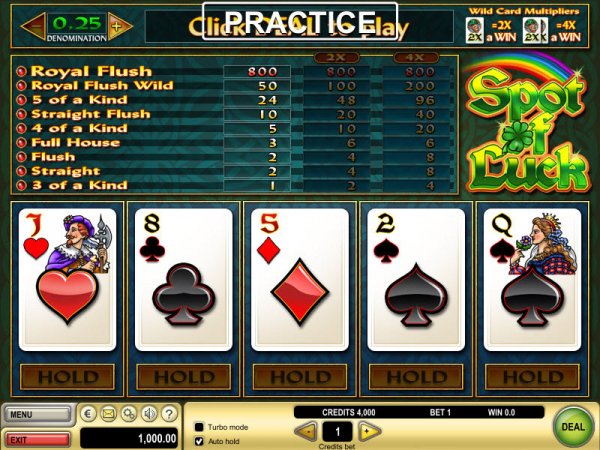Hold the Queen of spades
This screenshot has height=450, width=600.
click(532, 377)
